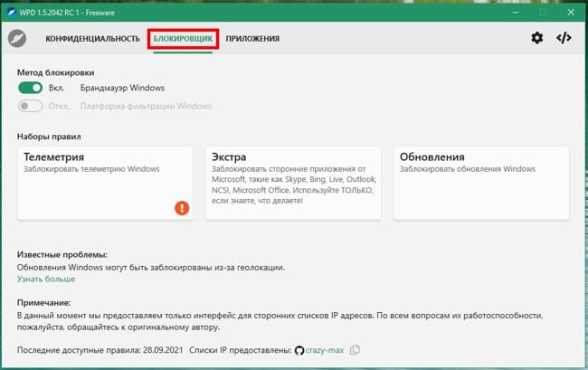The height and width of the screenshot is (370, 588).
Task: Click the WPD feather logo icon
Action: click(17, 38)
